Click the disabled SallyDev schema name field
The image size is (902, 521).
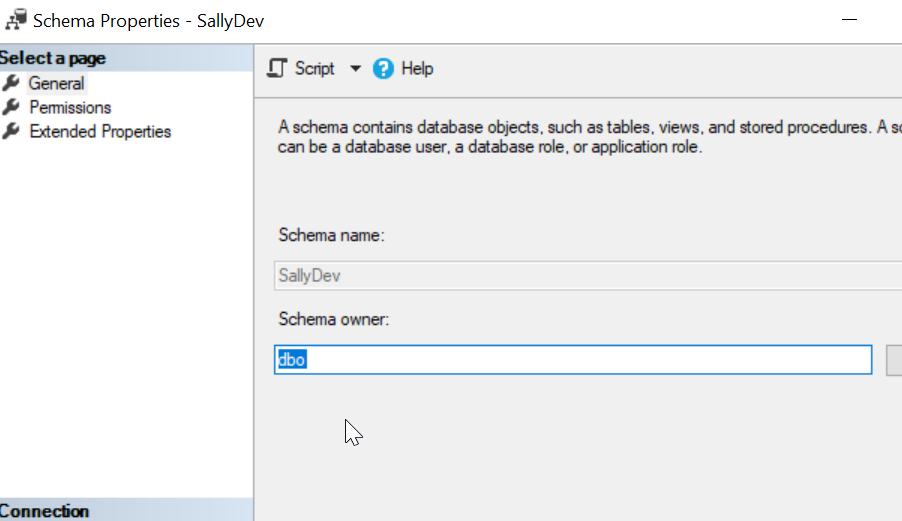click(580, 276)
